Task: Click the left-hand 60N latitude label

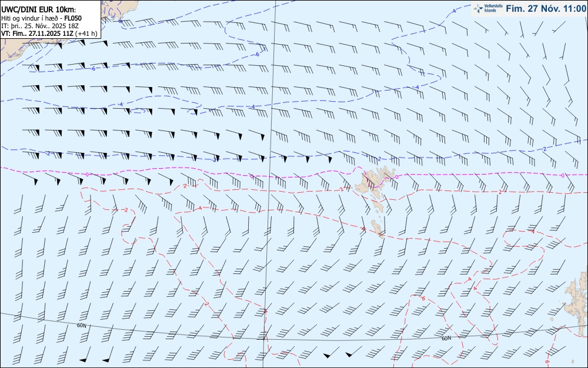Action: click(81, 326)
